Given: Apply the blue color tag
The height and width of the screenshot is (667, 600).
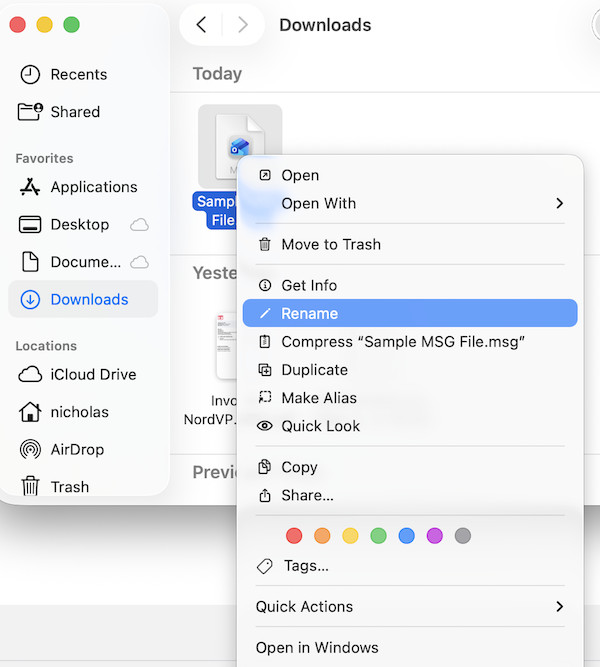Looking at the screenshot, I should pyautogui.click(x=406, y=536).
